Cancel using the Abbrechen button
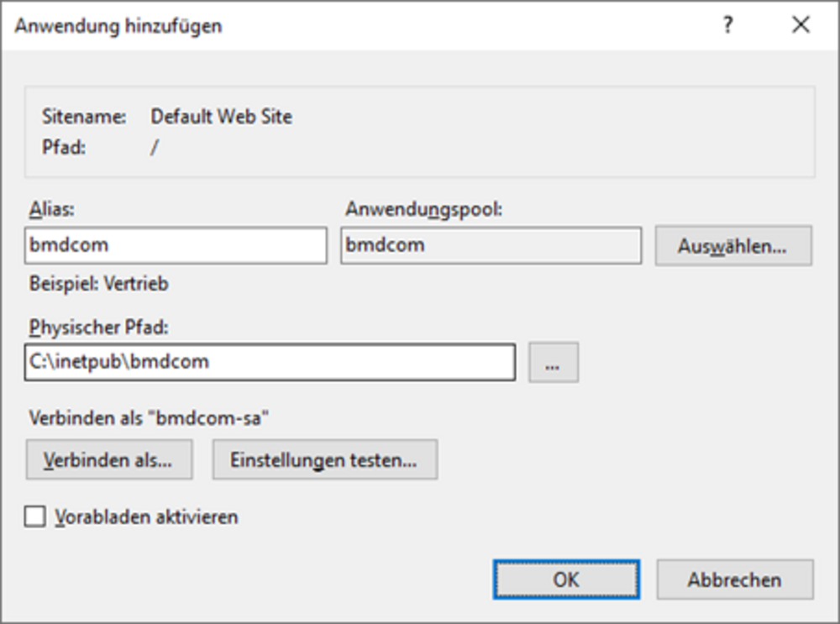The width and height of the screenshot is (840, 624). click(x=734, y=579)
